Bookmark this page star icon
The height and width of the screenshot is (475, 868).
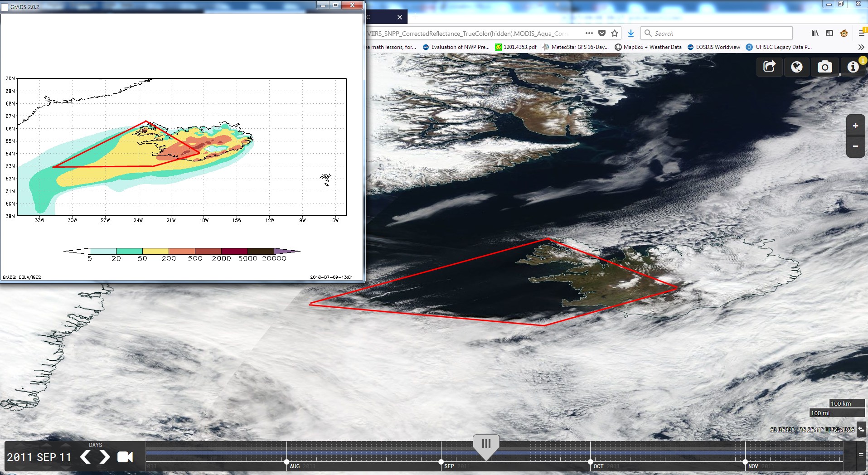click(x=615, y=33)
